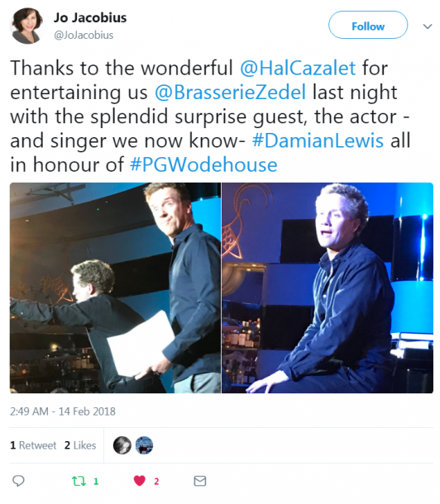Click the 2:49 AM - 14 Feb 2018 timestamp
The height and width of the screenshot is (504, 440).
(62, 411)
